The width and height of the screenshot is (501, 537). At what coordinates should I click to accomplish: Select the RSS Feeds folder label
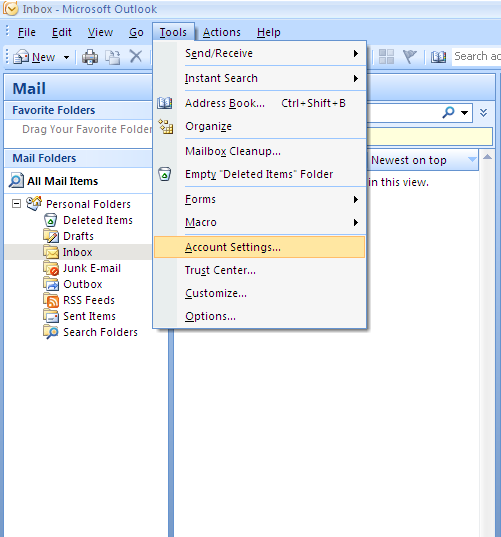(x=89, y=300)
